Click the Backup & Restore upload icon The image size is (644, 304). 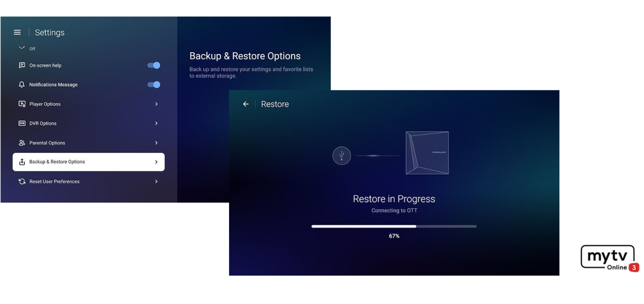[22, 162]
